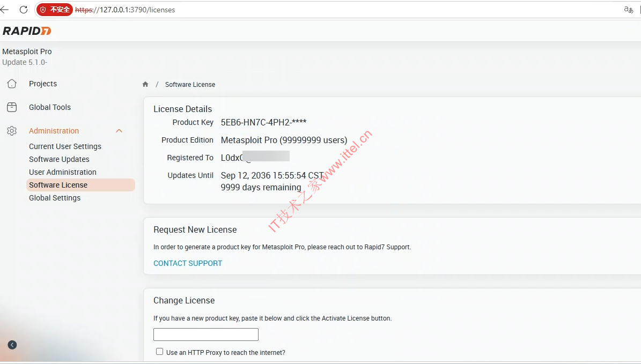Open the translate page icon in address bar
This screenshot has height=364, width=641.
(628, 10)
